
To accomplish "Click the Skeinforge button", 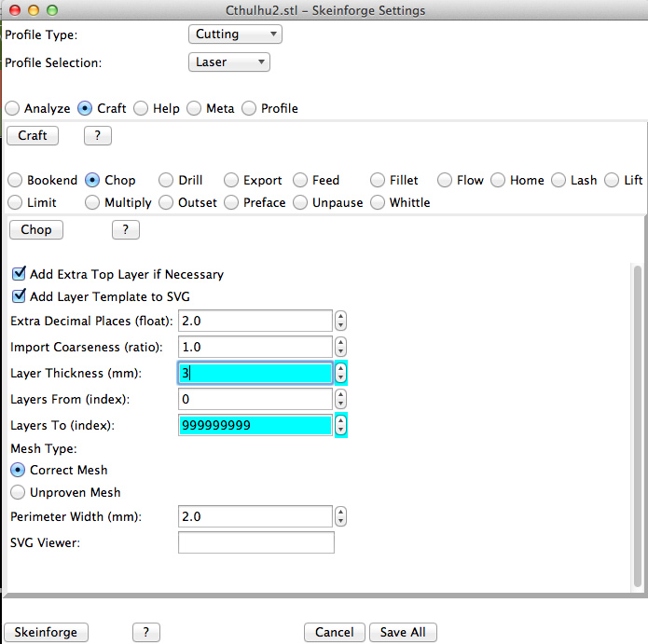I will click(46, 633).
